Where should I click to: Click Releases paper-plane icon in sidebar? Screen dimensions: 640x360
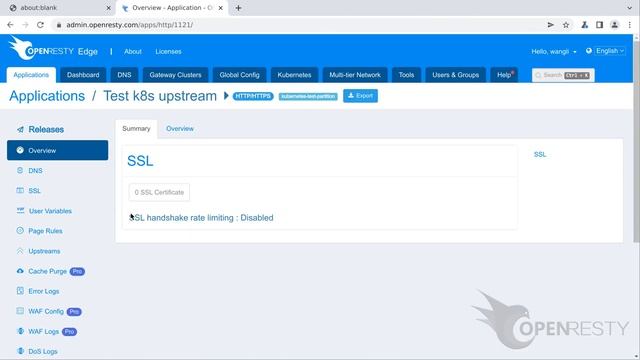(20, 129)
